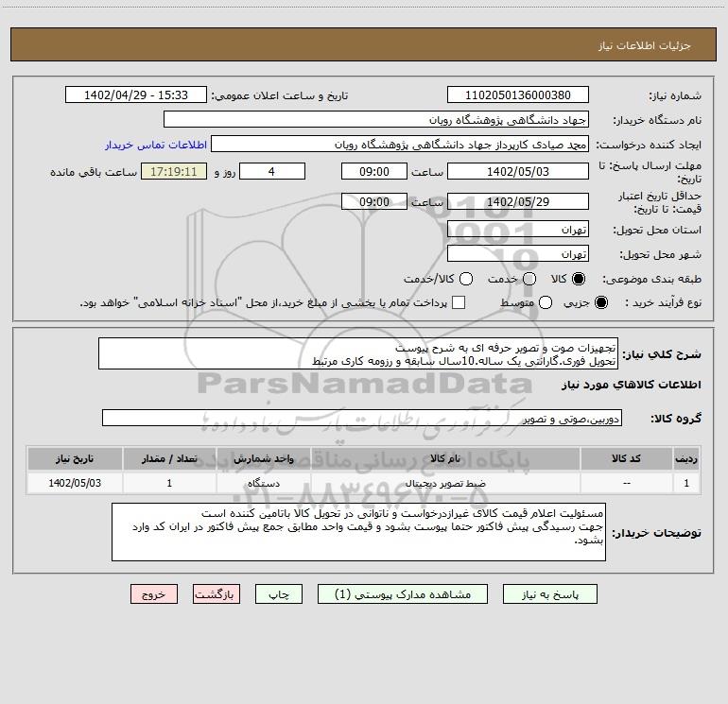Screen dimensions: 728x704
Task: Click the ضبط تصویر دیجیتال item cell
Action: tap(445, 483)
